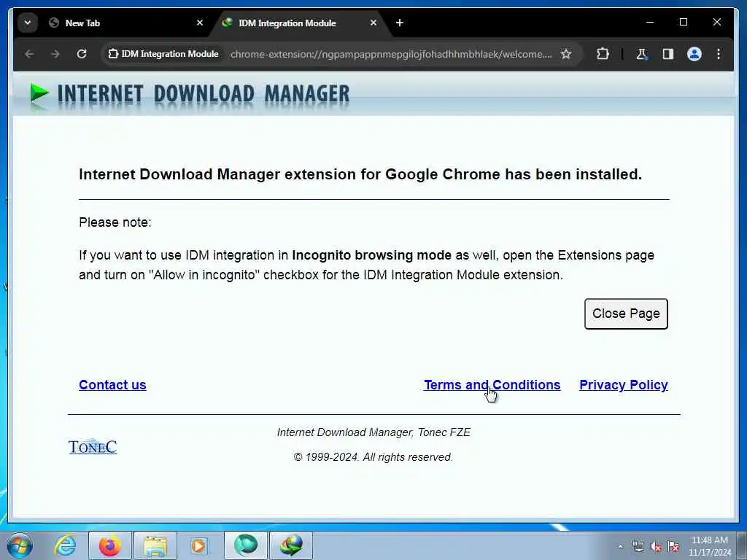Viewport: 747px width, 560px height.
Task: Toggle the side panel icon
Action: [x=668, y=54]
